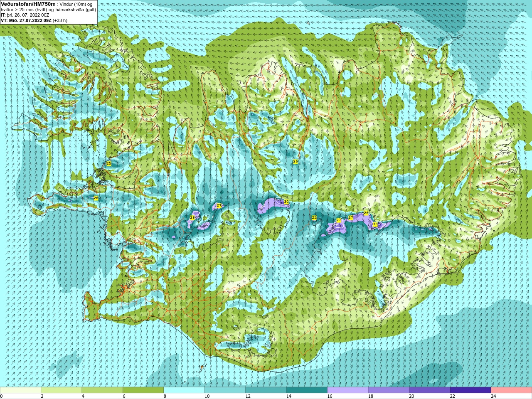Viewport: 532px width, 399px height.
Task: Click the pale yellow 0–2 legend swatch
Action: point(20,390)
